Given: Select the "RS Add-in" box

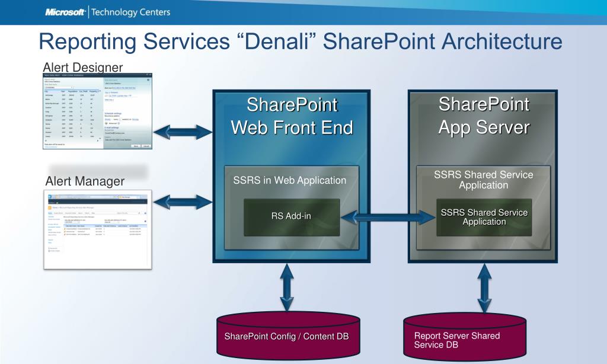Looking at the screenshot, I should 292,217.
